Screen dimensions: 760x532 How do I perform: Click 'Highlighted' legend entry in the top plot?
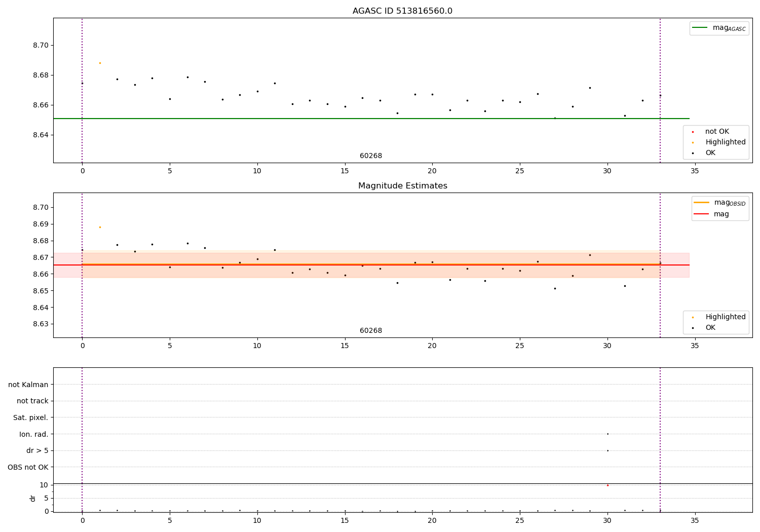click(x=719, y=142)
